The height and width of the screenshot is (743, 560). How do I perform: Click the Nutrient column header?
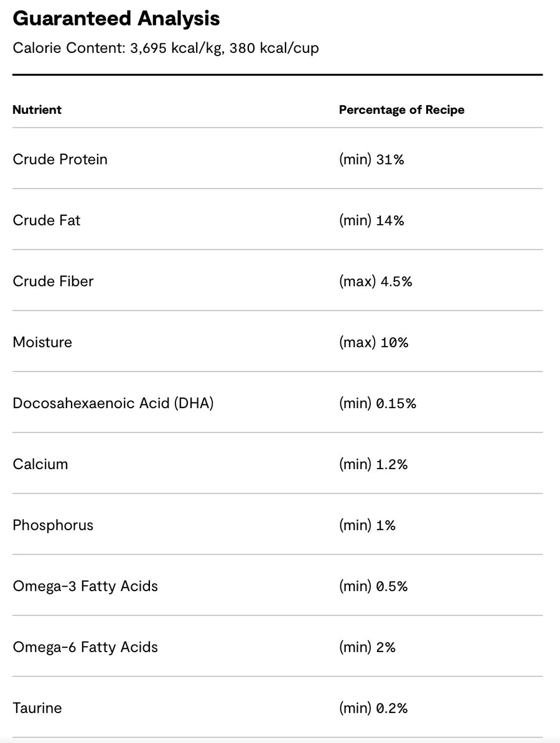click(x=37, y=110)
